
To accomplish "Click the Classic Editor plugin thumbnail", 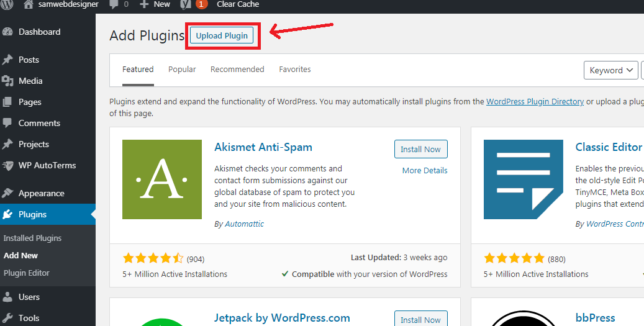I will point(524,179).
